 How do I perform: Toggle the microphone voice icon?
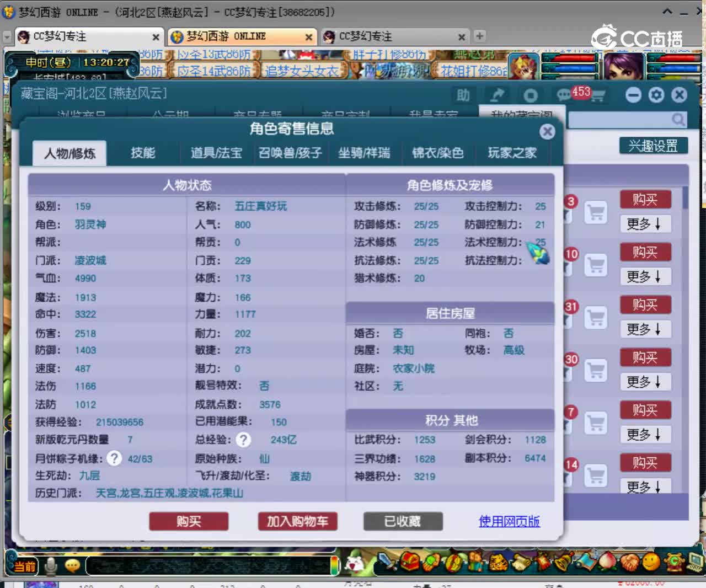pos(51,566)
